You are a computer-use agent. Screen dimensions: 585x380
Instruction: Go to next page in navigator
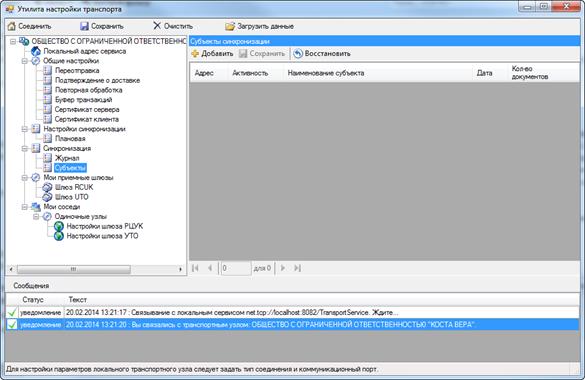point(283,268)
